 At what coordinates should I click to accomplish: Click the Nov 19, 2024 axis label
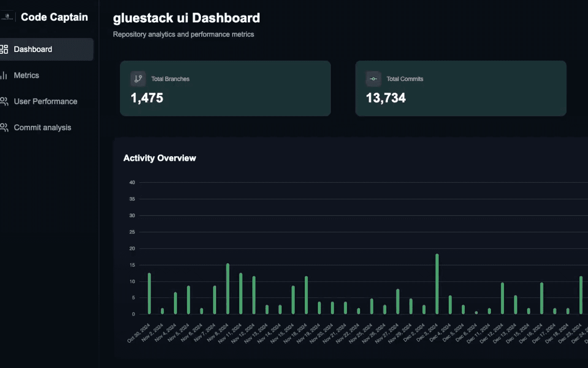click(x=309, y=333)
